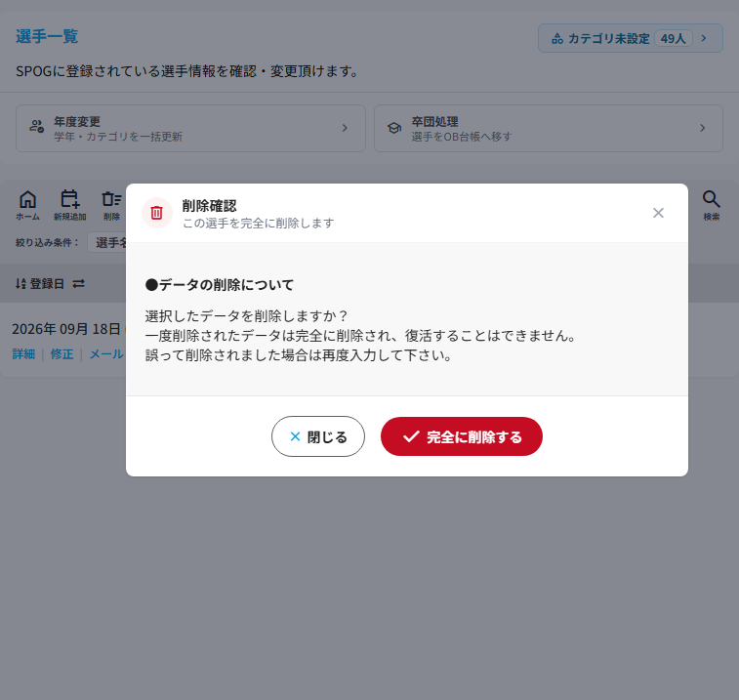This screenshot has height=700, width=739.
Task: Click the 2026年 09月 18日 date text
Action: coord(66,329)
